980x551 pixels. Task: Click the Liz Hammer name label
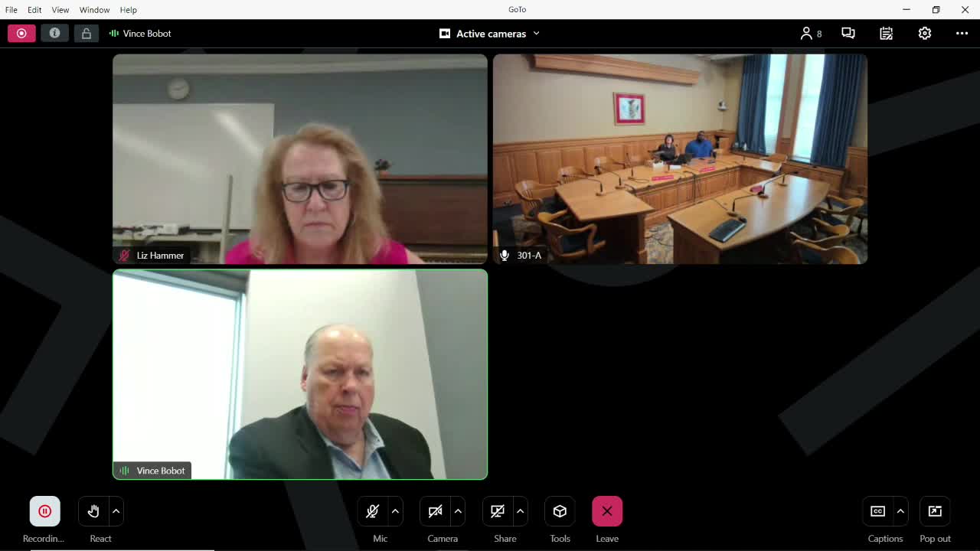point(160,256)
